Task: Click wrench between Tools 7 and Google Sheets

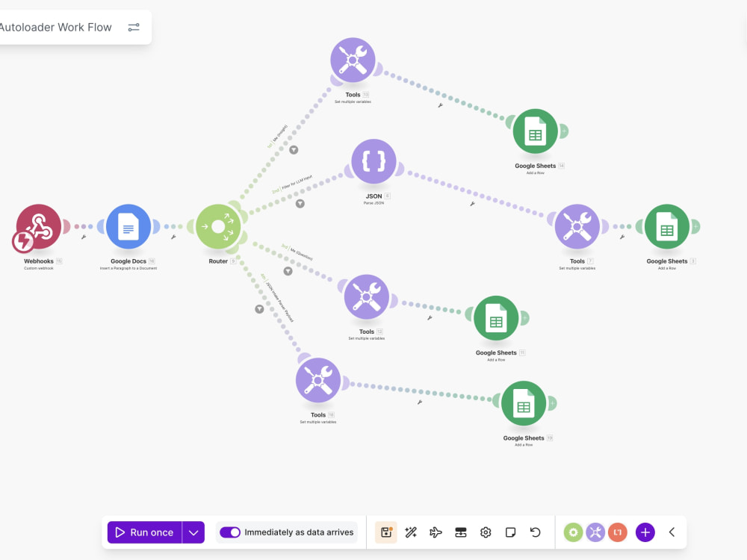Action: 622,237
